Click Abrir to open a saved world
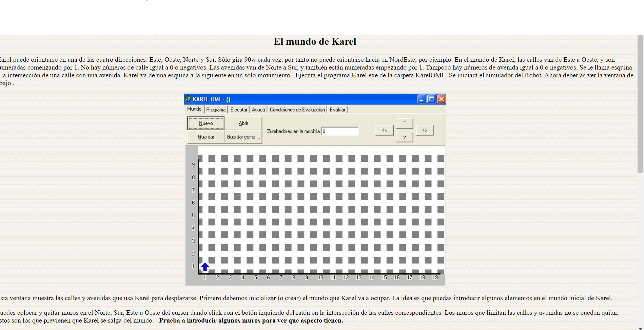This screenshot has width=644, height=330. [x=243, y=123]
